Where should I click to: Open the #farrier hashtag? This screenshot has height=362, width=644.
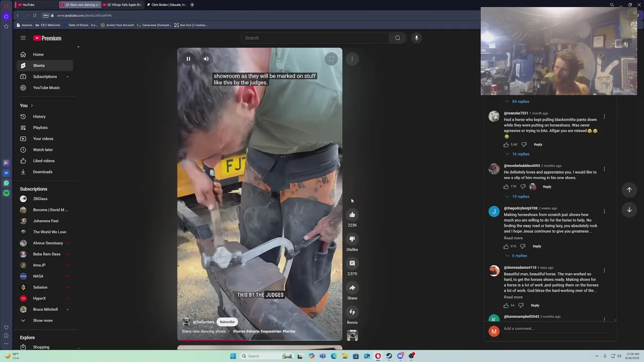point(289,331)
